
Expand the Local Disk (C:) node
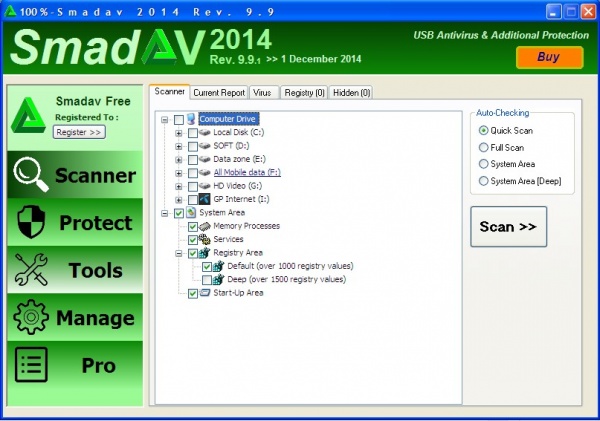179,133
